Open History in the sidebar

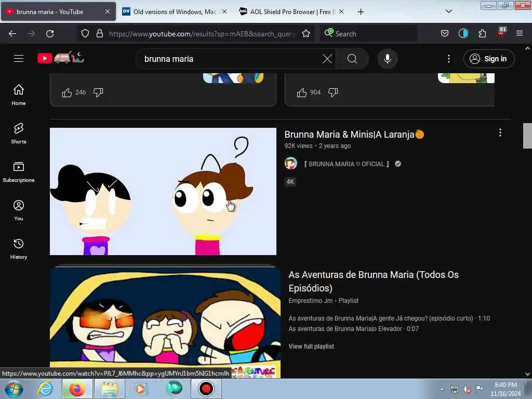coord(19,249)
